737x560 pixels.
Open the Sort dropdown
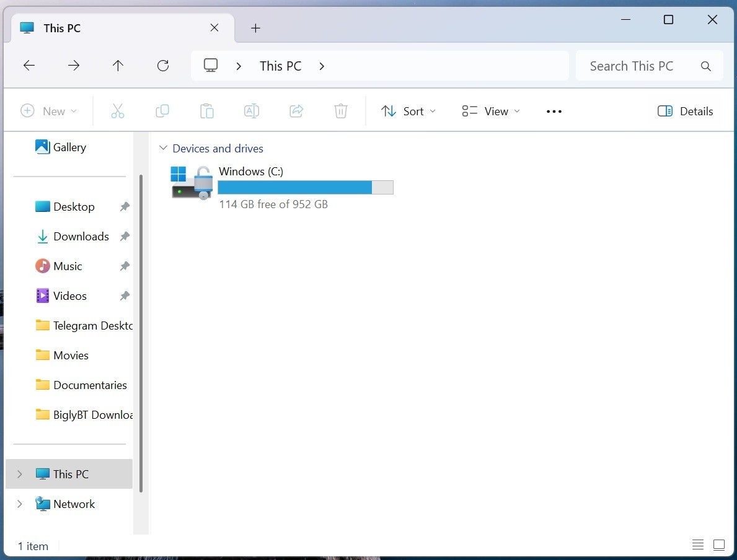click(408, 112)
